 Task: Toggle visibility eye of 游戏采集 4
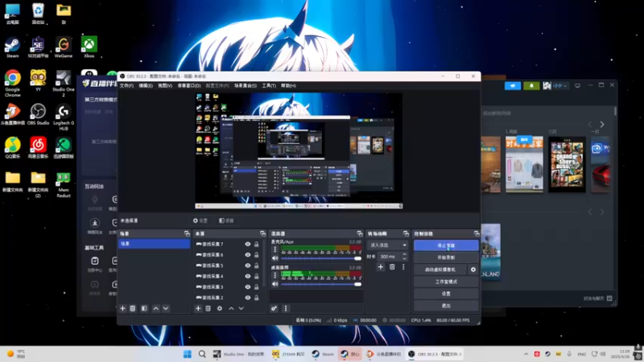248,276
